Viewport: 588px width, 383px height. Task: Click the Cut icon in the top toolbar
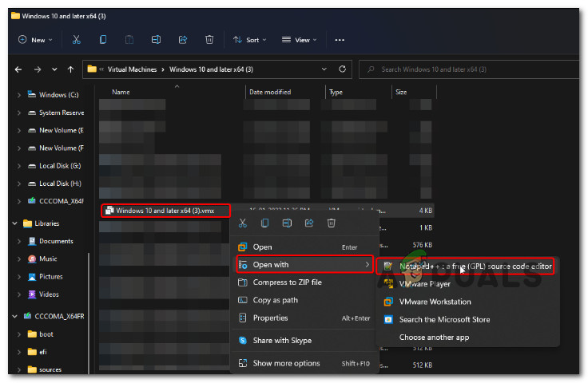[76, 39]
